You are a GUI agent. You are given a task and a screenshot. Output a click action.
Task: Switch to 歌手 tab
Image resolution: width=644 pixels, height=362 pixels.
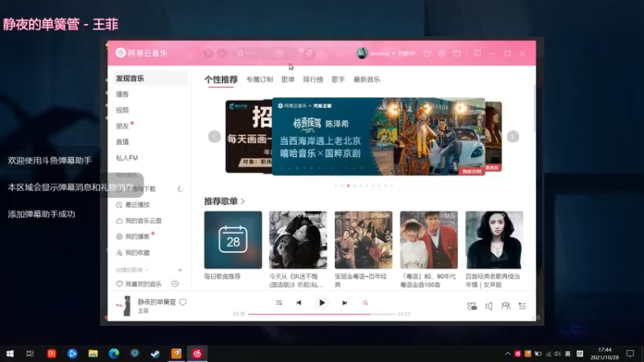pos(338,80)
